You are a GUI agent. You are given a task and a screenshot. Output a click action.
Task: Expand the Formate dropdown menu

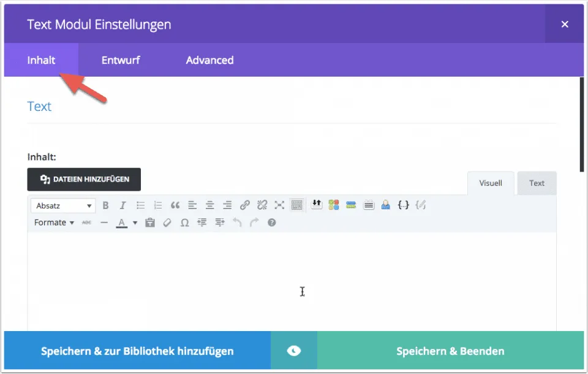pyautogui.click(x=54, y=223)
